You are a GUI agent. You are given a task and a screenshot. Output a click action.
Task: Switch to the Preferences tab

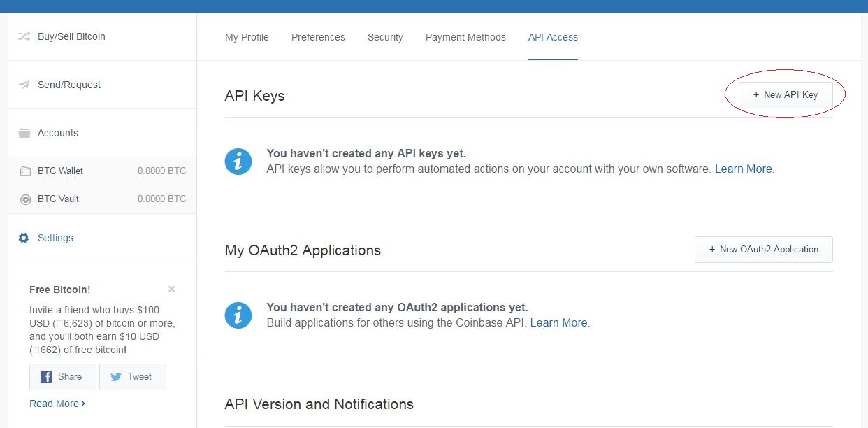(x=318, y=37)
